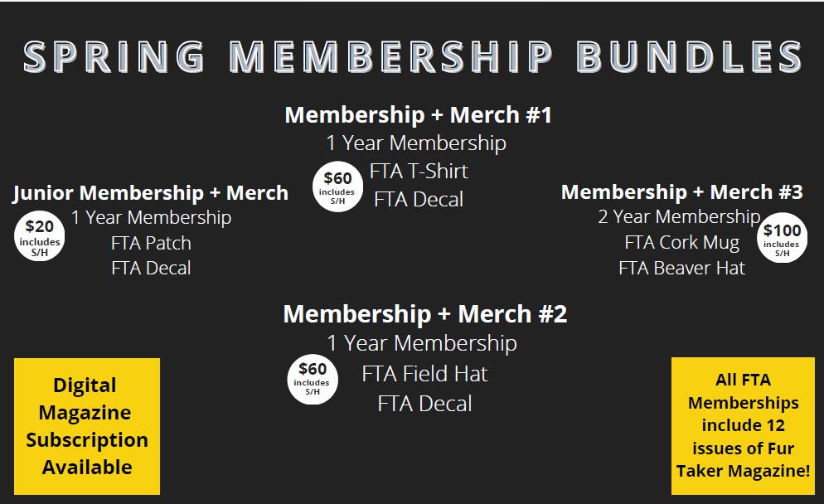
Task: Click the $20 price badge for Junior Membership
Action: click(x=40, y=236)
